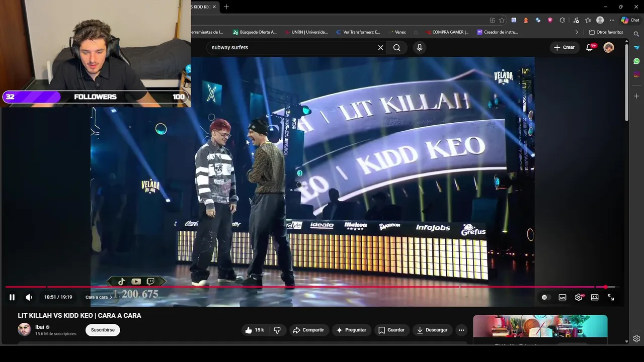
Task: Start voice search with microphone
Action: tap(420, 47)
